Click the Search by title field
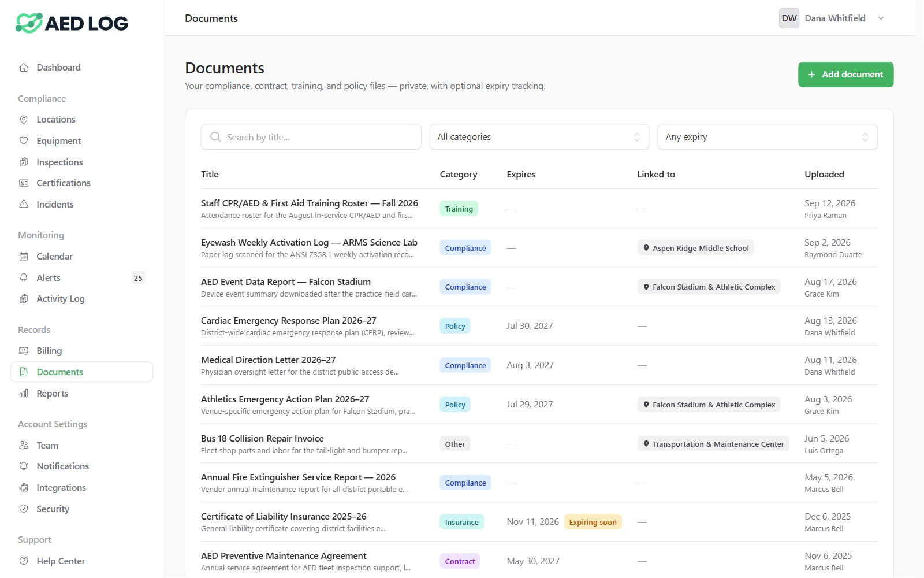The width and height of the screenshot is (924, 578). (311, 137)
